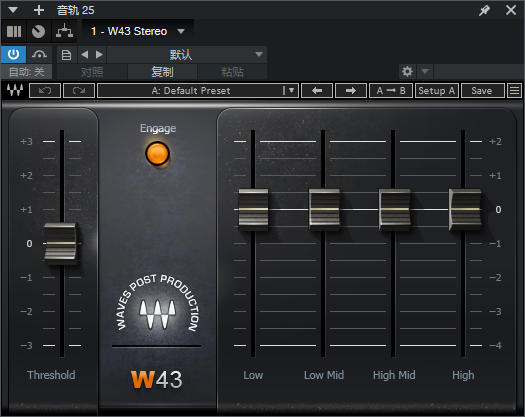Switch using Setup A button
This screenshot has height=417, width=525.
tap(437, 91)
